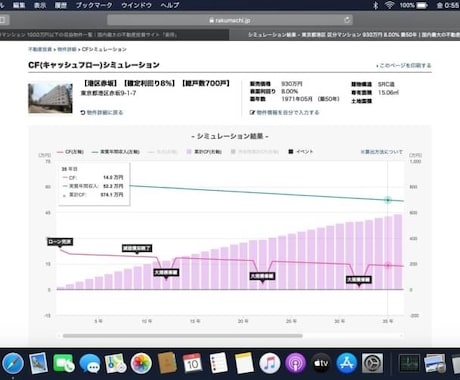Click the property building thumbnail
Screen dimensions: 460x380
tap(50, 98)
